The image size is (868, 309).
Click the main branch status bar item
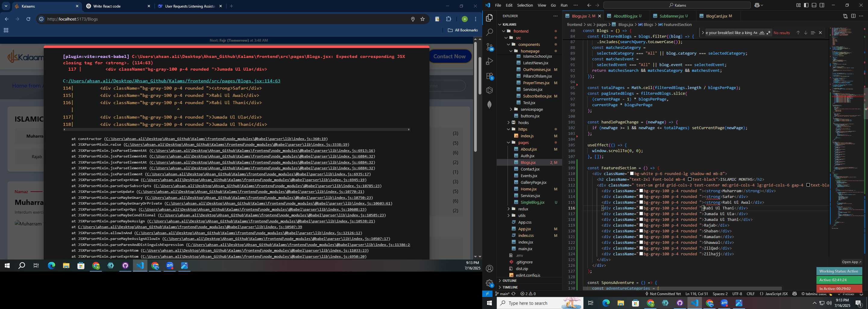tap(502, 294)
